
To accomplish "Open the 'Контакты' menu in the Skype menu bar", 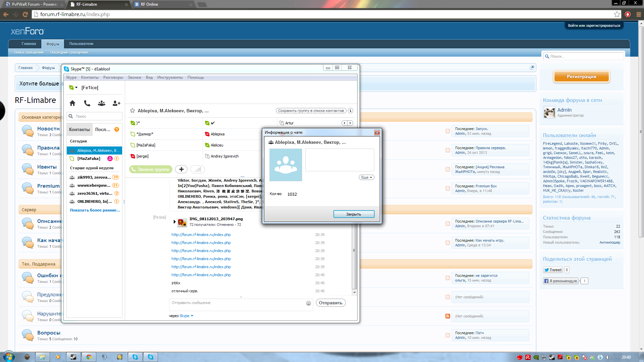I will tap(90, 77).
